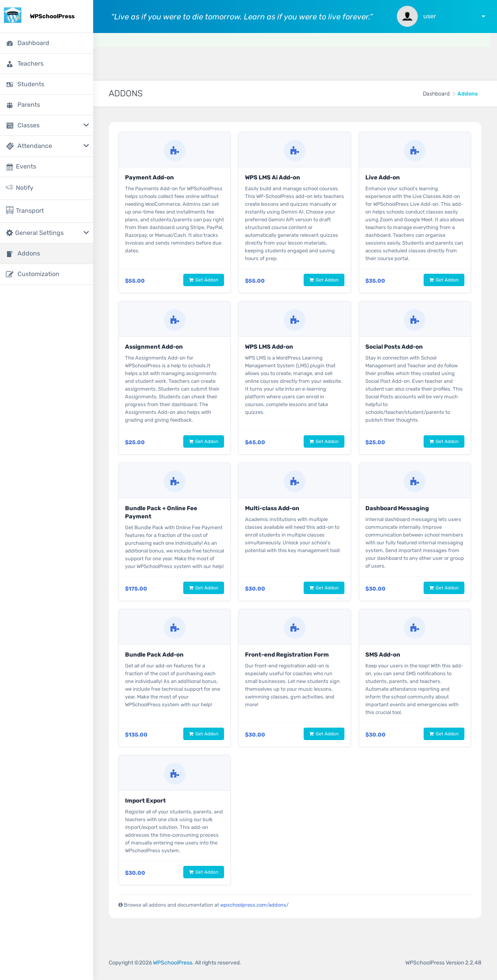Open the Dashboard menu item

tap(47, 43)
